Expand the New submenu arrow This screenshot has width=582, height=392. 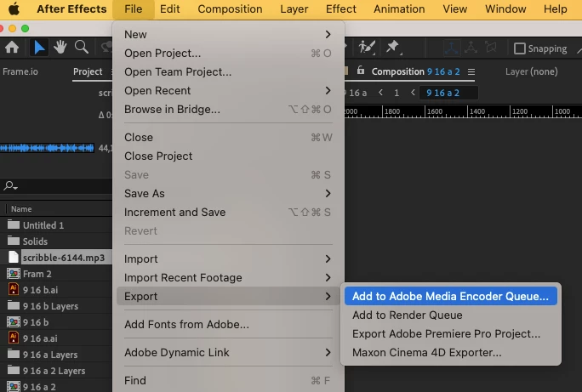tap(328, 35)
